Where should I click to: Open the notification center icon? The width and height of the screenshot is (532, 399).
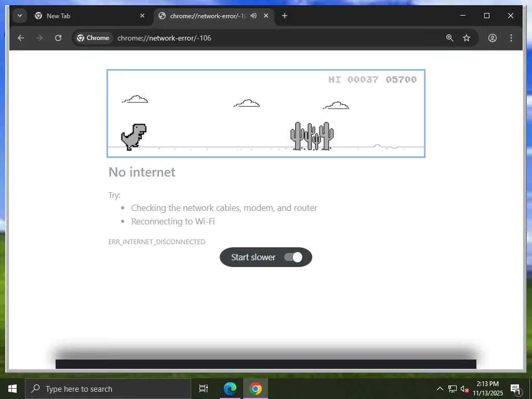[515, 389]
